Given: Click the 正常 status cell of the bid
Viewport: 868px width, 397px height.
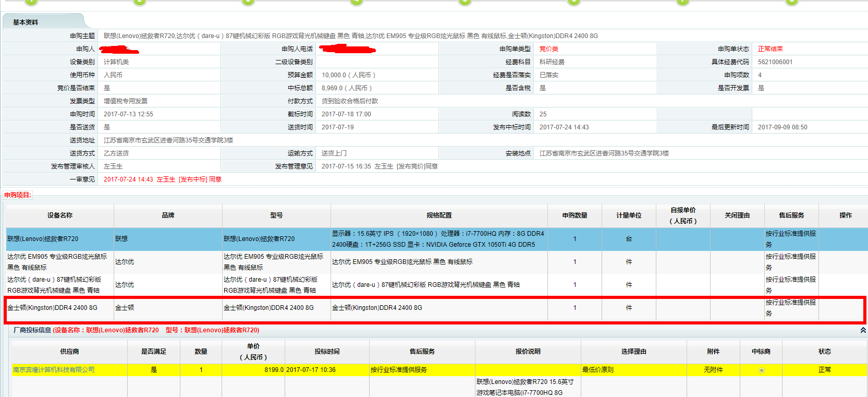Looking at the screenshot, I should click(825, 370).
